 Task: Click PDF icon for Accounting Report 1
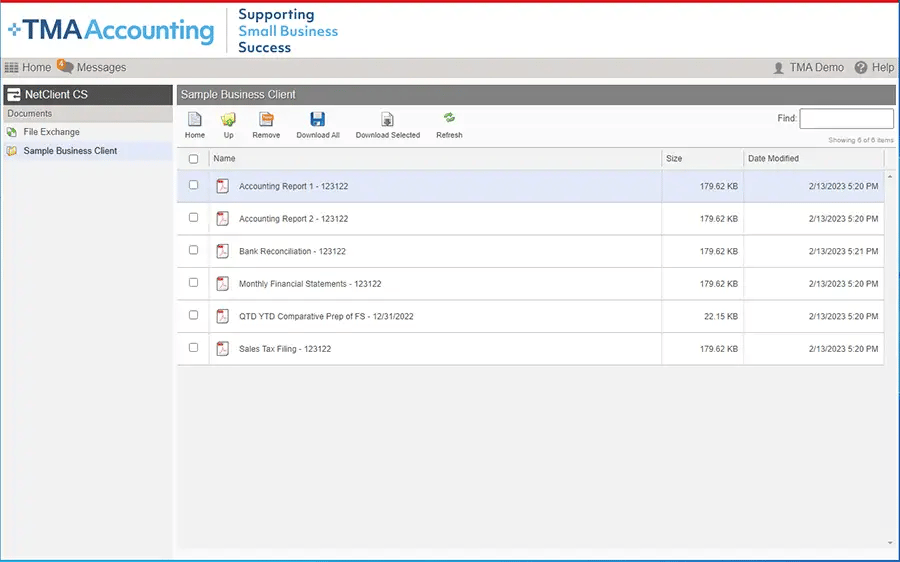click(222, 186)
